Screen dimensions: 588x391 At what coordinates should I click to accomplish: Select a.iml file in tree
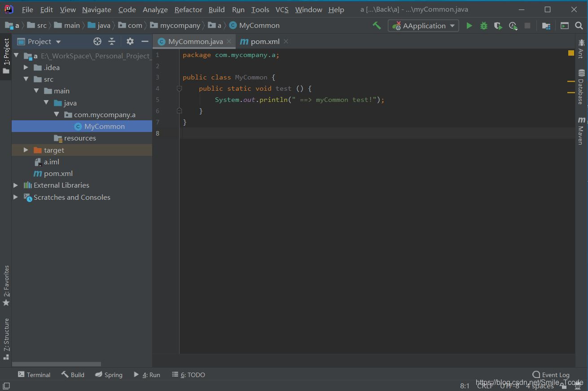(52, 162)
